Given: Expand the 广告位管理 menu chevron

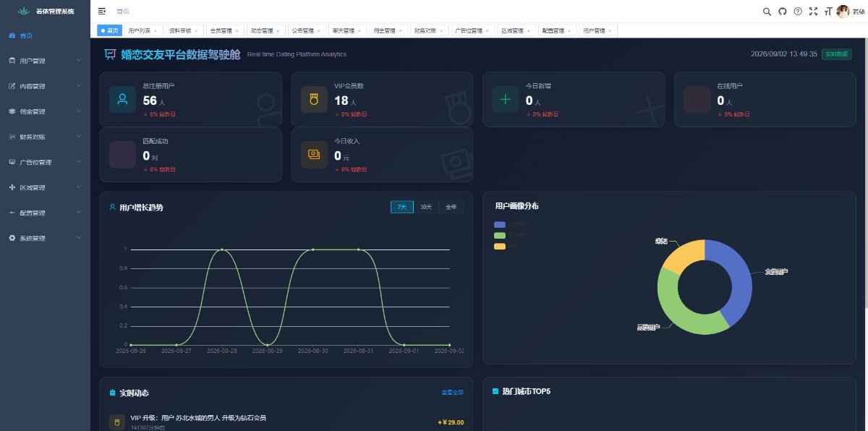Looking at the screenshot, I should click(78, 162).
